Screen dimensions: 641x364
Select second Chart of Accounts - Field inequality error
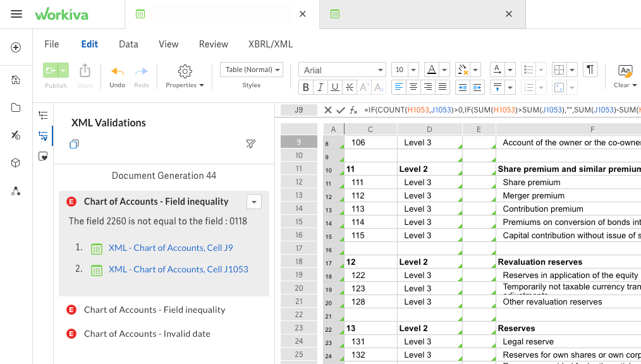point(154,310)
